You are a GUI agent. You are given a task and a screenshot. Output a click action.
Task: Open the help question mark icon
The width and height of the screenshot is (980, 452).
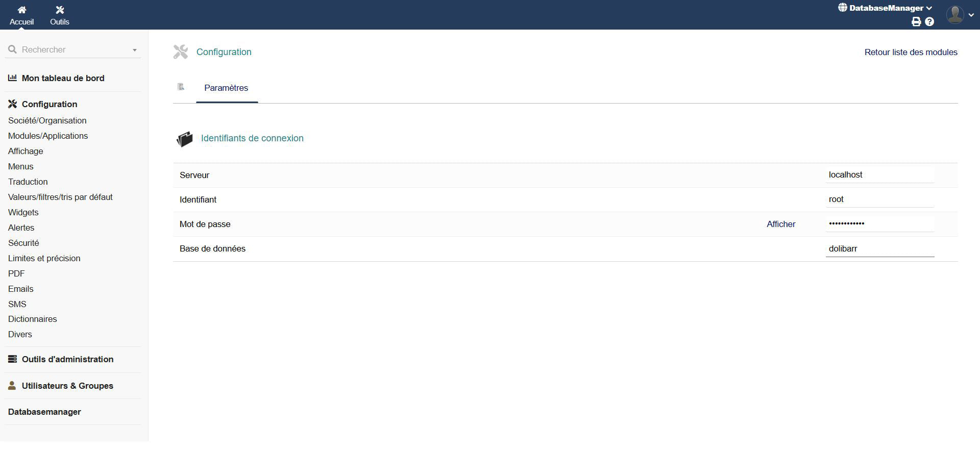tap(929, 21)
